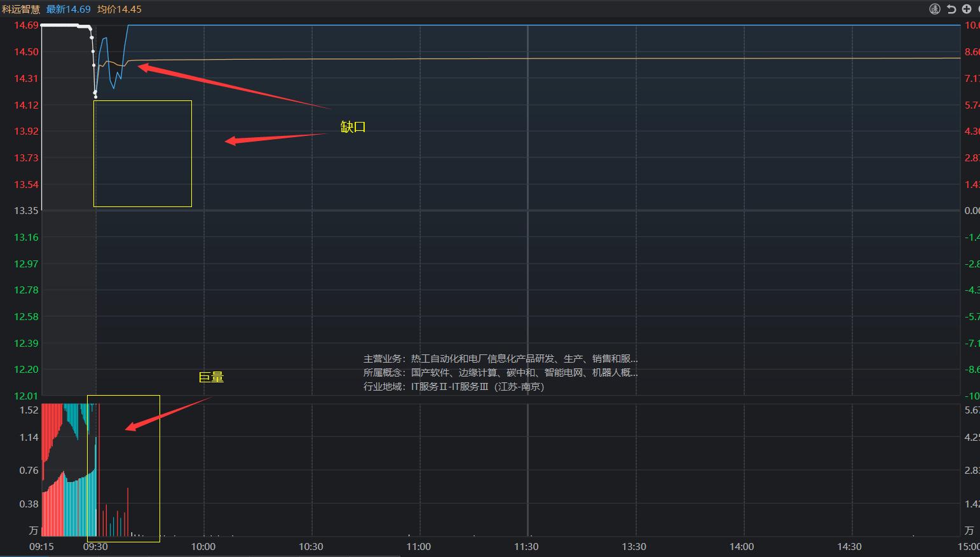Open the 所属概念 concepts line
The height and width of the screenshot is (557, 980).
[x=500, y=373]
